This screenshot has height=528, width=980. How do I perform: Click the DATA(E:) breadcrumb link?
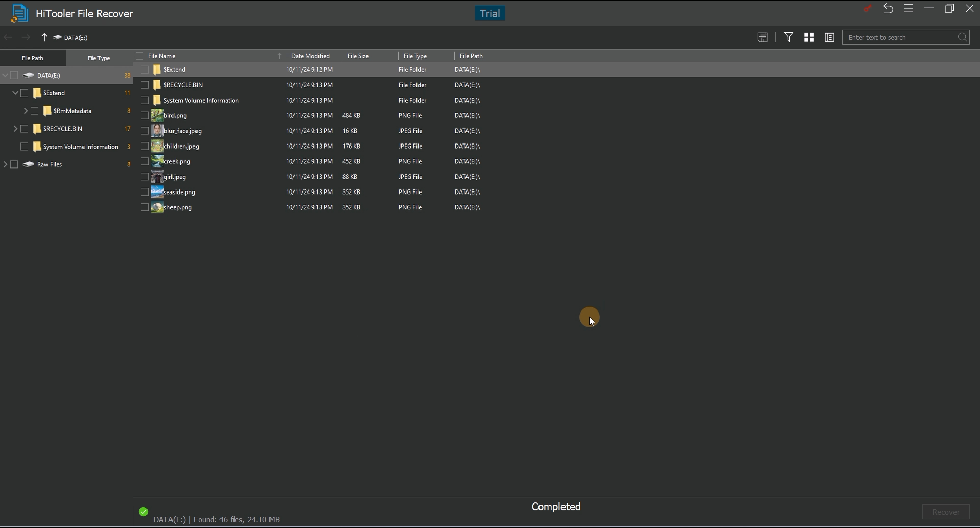point(75,37)
